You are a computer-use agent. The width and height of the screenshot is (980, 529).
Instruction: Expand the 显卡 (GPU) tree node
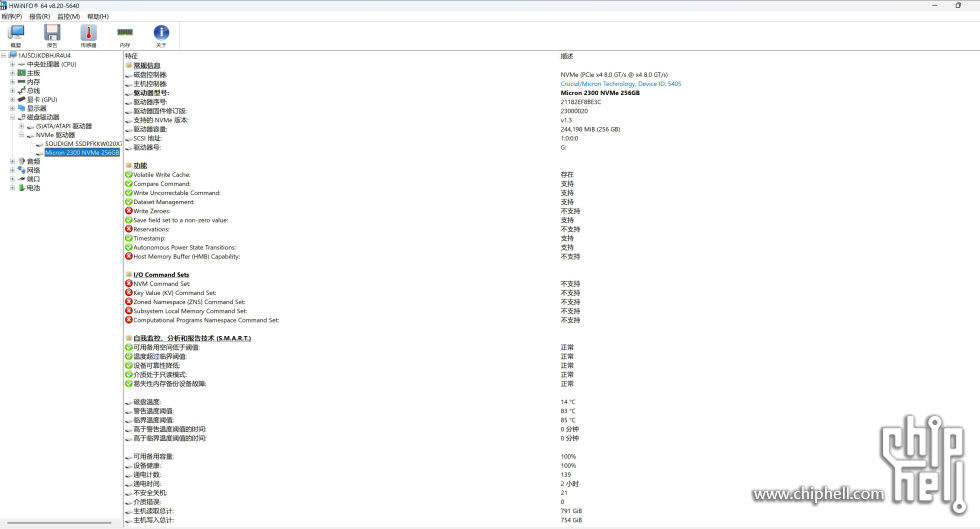pyautogui.click(x=12, y=99)
